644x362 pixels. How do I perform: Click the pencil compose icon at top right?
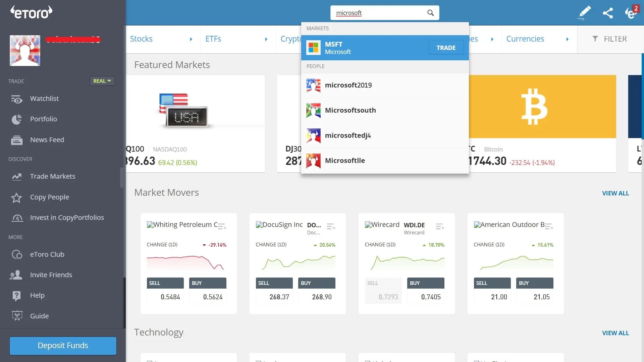(584, 13)
